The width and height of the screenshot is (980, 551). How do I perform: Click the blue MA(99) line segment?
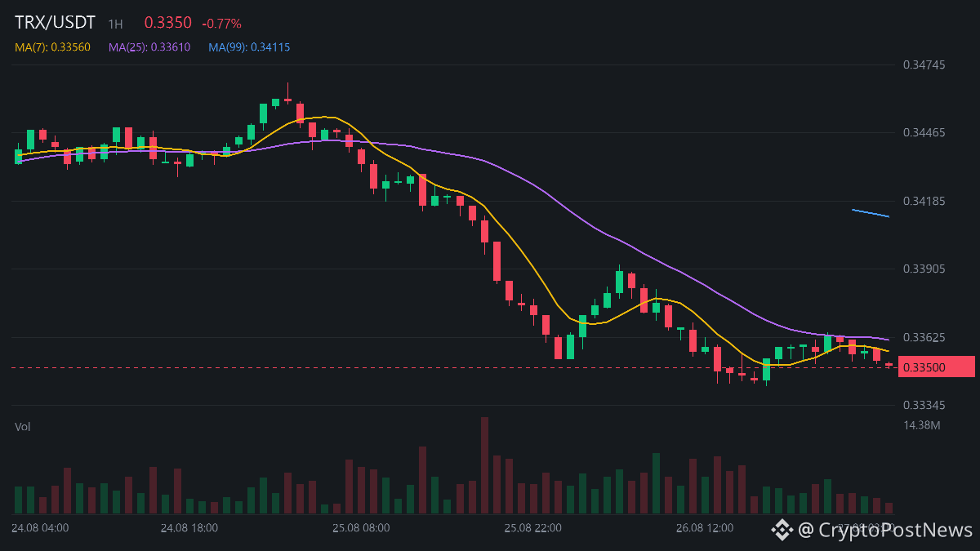tap(871, 213)
